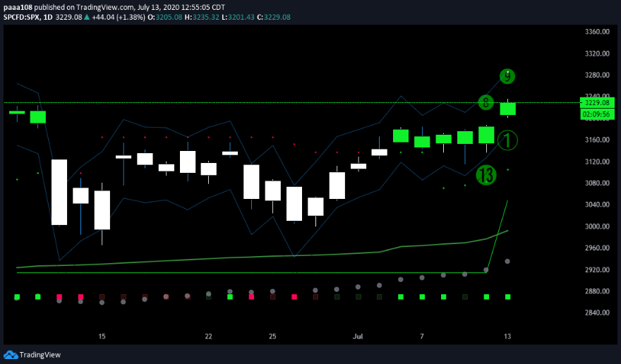
Task: Select the paaa108 username in header
Action: 18,7
